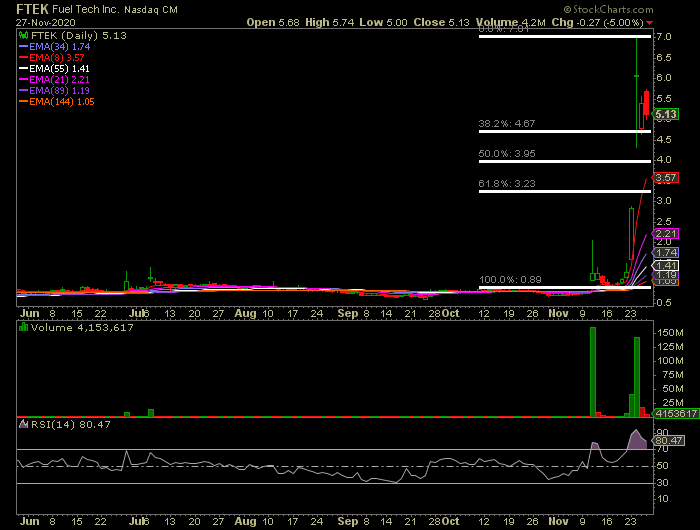Click the High 5.74 value
Screen dimensions: 700x530
pyautogui.click(x=329, y=22)
